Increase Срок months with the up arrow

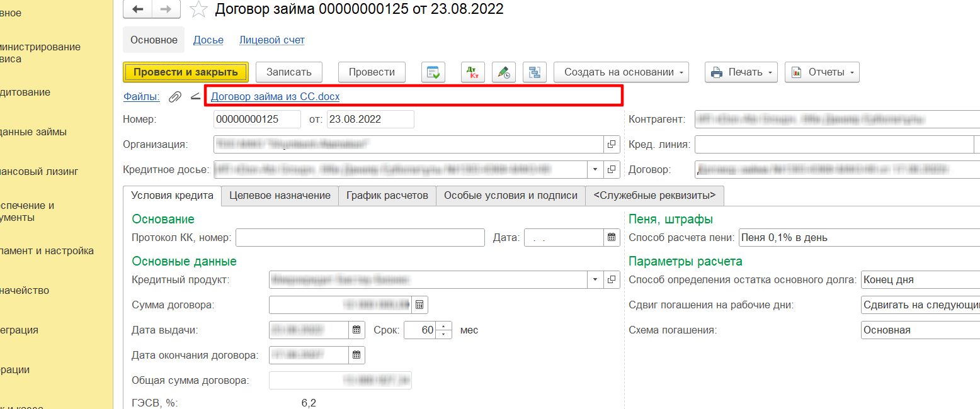pyautogui.click(x=445, y=326)
